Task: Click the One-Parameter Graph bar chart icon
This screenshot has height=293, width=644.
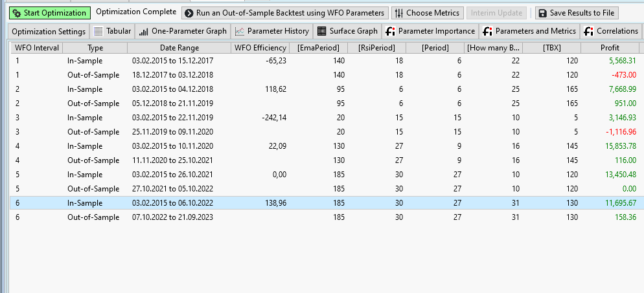Action: point(143,32)
